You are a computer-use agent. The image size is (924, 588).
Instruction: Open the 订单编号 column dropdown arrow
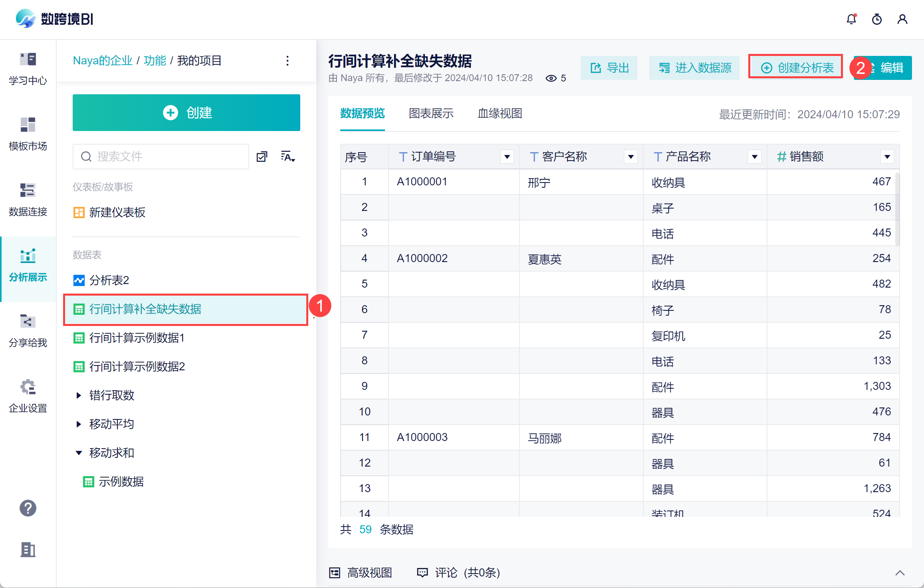click(507, 157)
